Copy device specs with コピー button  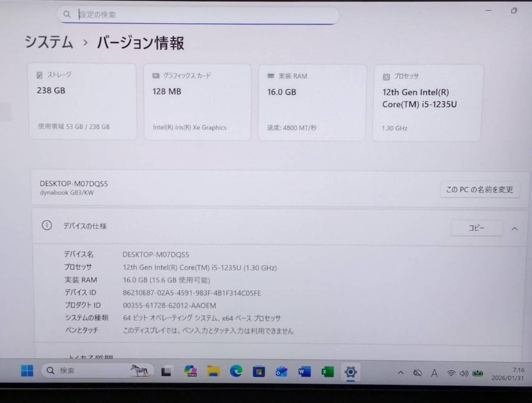(x=476, y=228)
